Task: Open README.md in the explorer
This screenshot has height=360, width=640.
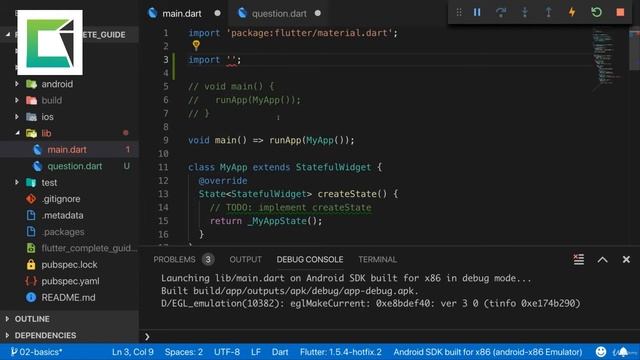Action: (68, 298)
